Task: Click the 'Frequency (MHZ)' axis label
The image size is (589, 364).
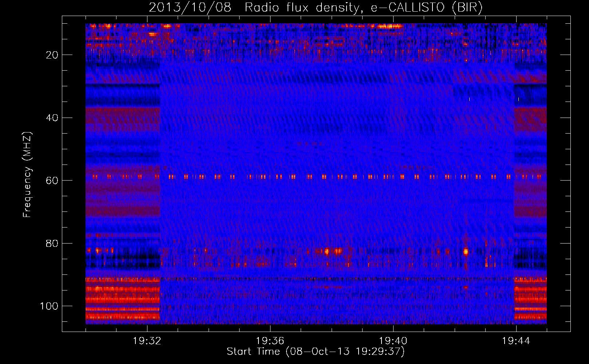Action: (27, 174)
